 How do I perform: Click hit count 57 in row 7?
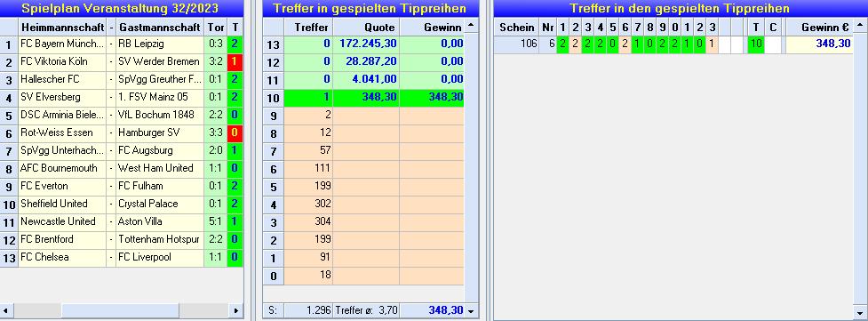point(308,151)
